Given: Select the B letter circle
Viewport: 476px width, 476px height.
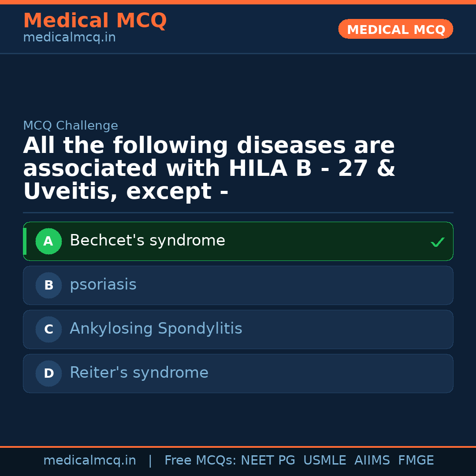Looking at the screenshot, I should coord(48,285).
